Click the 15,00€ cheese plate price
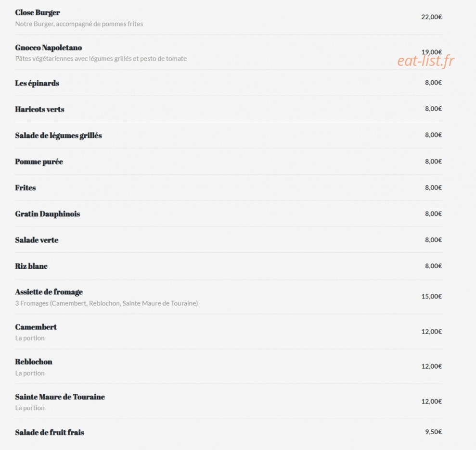The width and height of the screenshot is (476, 450). tap(431, 296)
